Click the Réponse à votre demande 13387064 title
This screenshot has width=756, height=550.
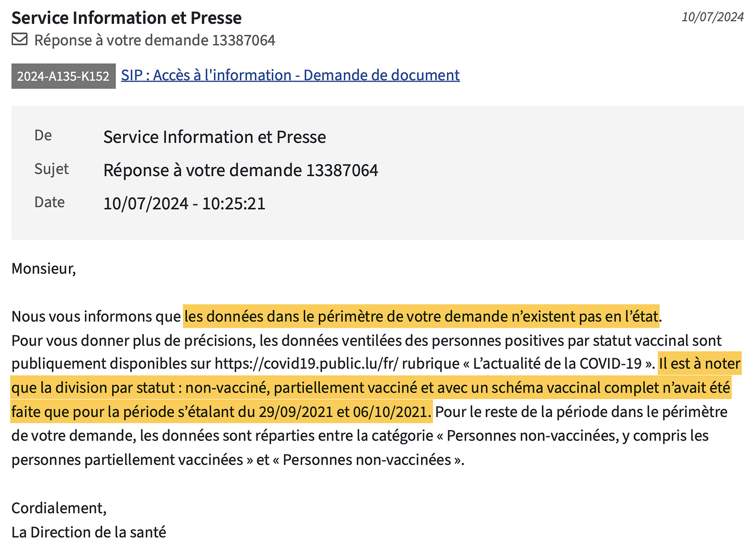click(x=155, y=40)
